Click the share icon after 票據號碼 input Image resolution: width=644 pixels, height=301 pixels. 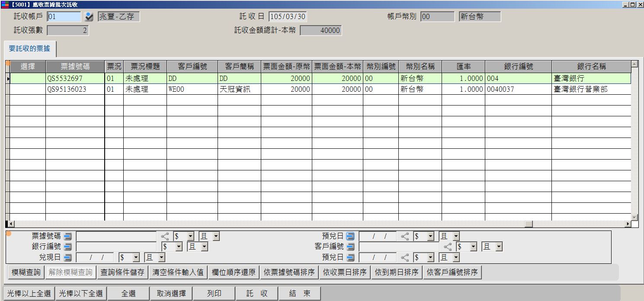tap(165, 236)
